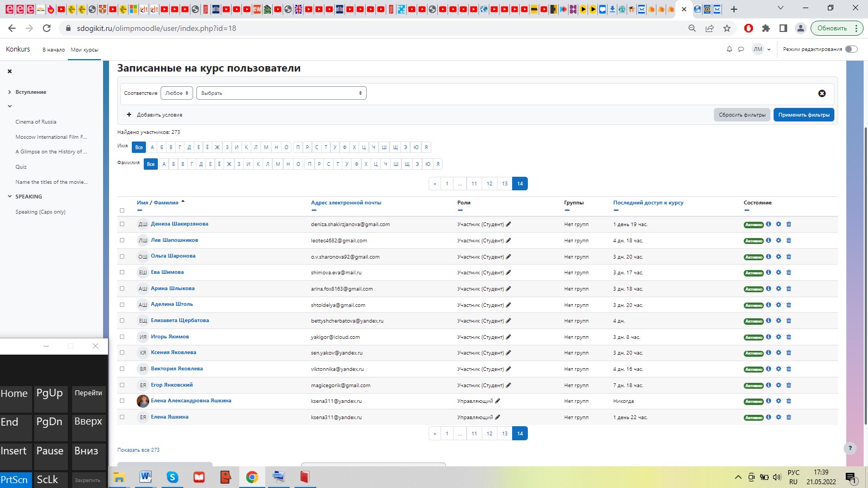
Task: Open profile photo of Елена Александровна Яшкина
Action: [x=143, y=401]
